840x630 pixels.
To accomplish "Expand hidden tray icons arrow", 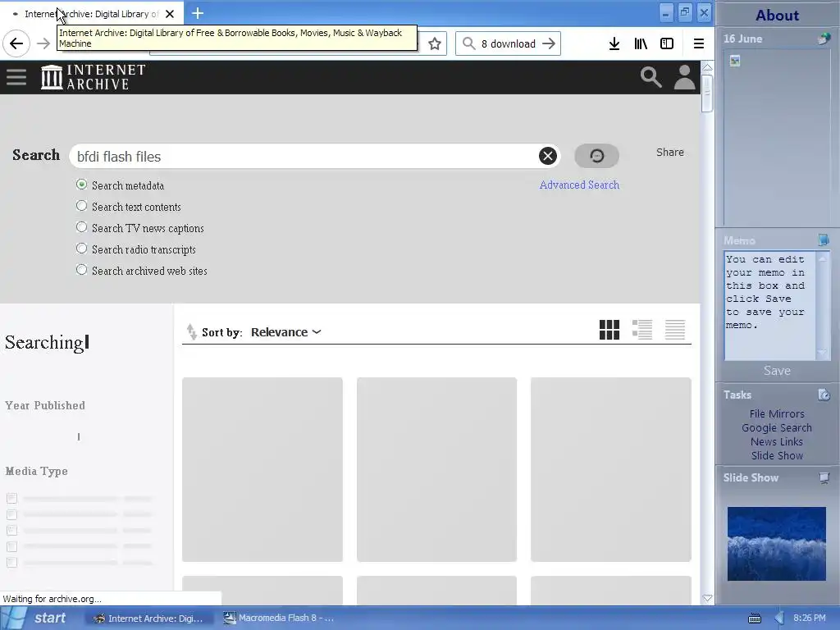I will point(779,618).
